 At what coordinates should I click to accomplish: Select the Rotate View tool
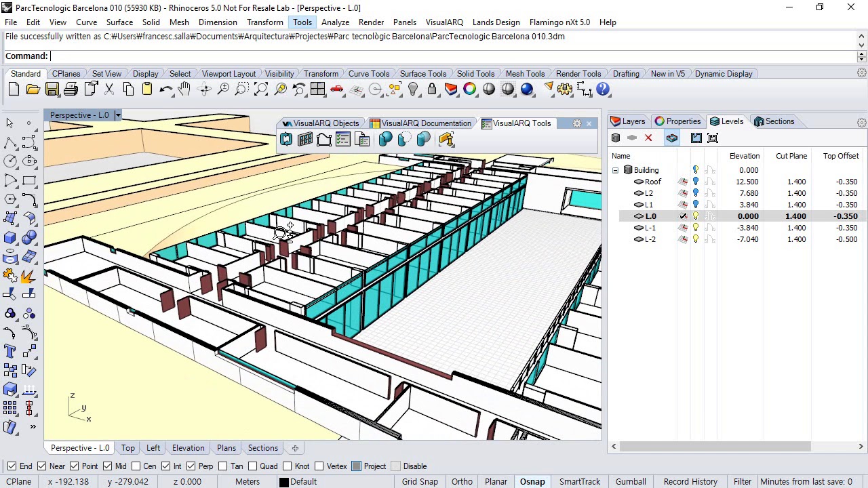coord(204,89)
